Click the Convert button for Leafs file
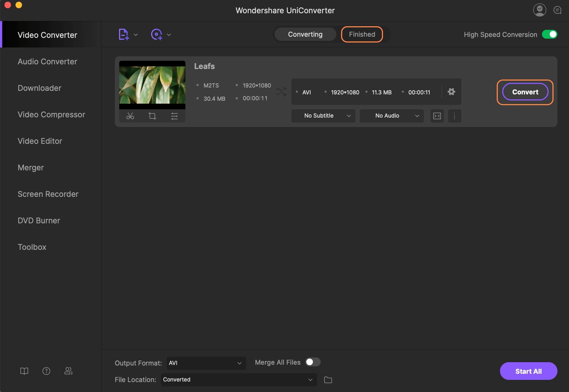Image resolution: width=569 pixels, height=392 pixels. pyautogui.click(x=525, y=92)
